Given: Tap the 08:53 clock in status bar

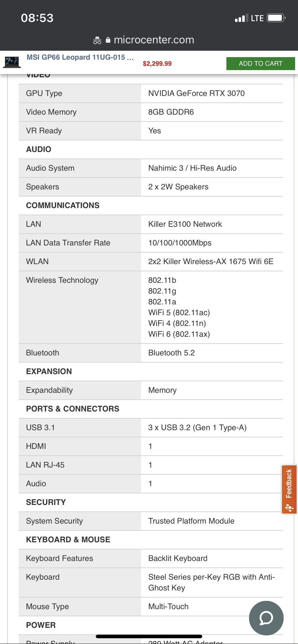Looking at the screenshot, I should (x=37, y=18).
